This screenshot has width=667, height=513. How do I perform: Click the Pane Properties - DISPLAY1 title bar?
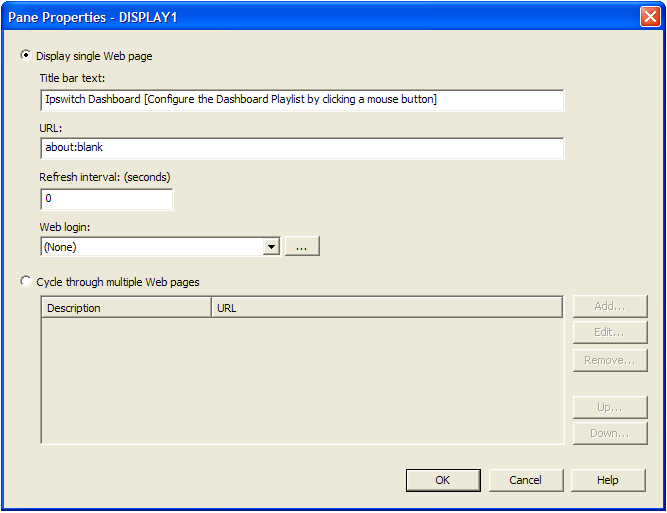(x=300, y=17)
